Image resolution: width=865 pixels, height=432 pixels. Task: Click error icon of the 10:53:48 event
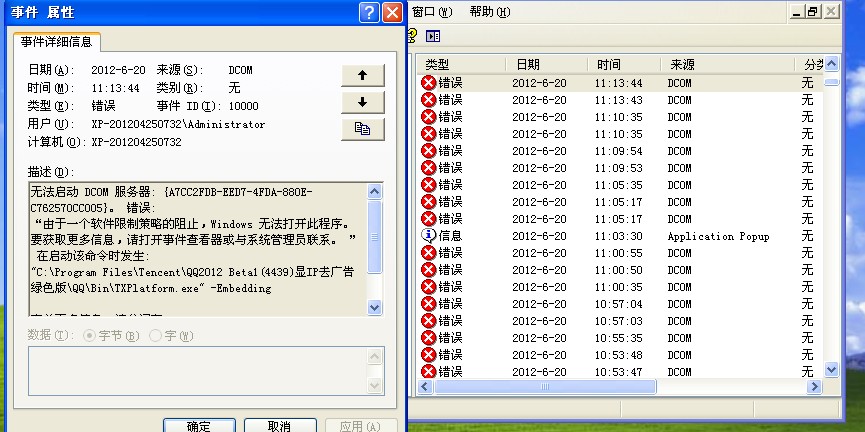click(x=428, y=355)
